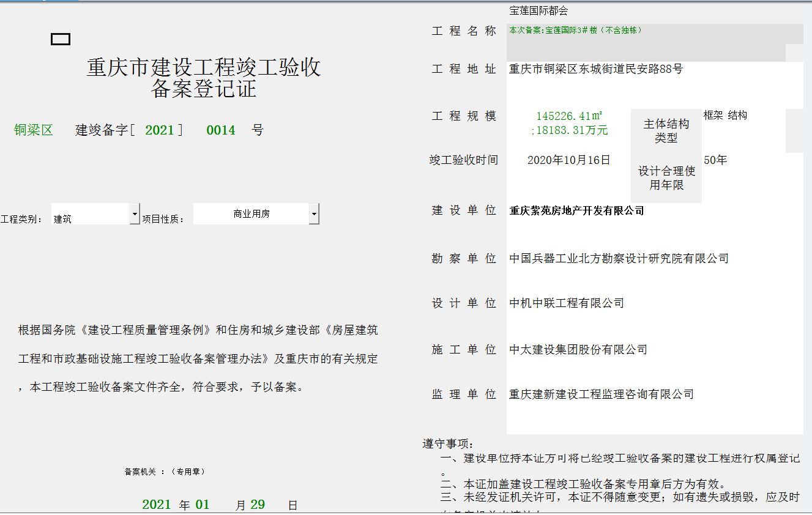Select the record year 2021 in brackets
This screenshot has height=515, width=812.
click(x=160, y=130)
